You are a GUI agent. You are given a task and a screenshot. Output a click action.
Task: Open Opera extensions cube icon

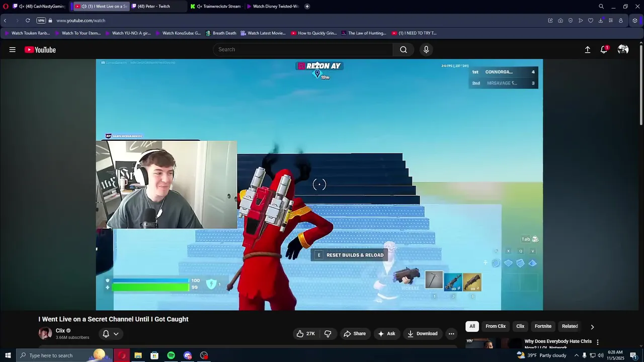pos(635,21)
